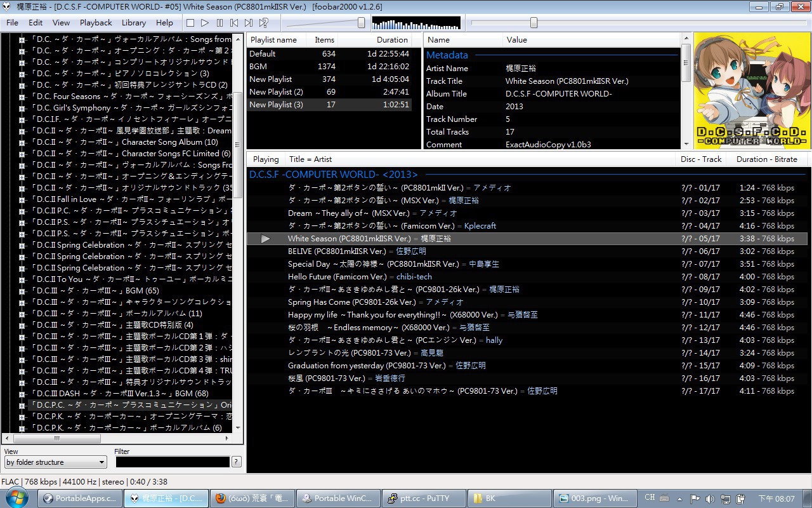Sort playlist by Duration - Bitrate column header
The image size is (812, 508).
click(766, 159)
